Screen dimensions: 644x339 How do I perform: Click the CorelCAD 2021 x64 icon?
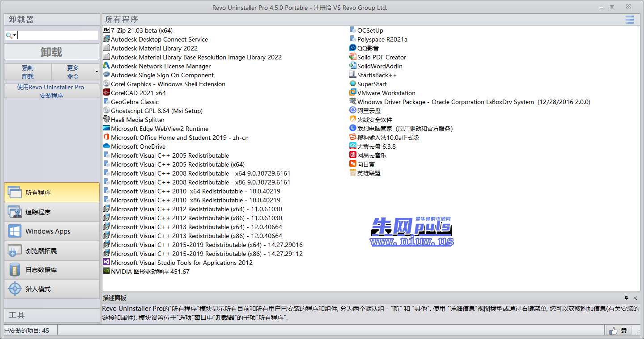(x=106, y=92)
